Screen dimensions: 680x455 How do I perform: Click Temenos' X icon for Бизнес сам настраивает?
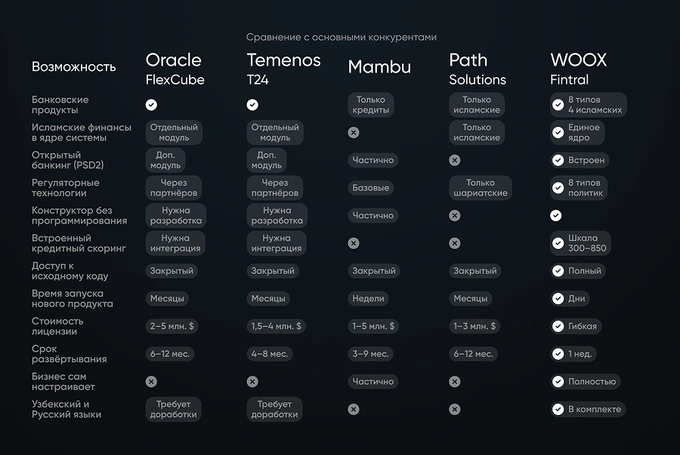252,381
